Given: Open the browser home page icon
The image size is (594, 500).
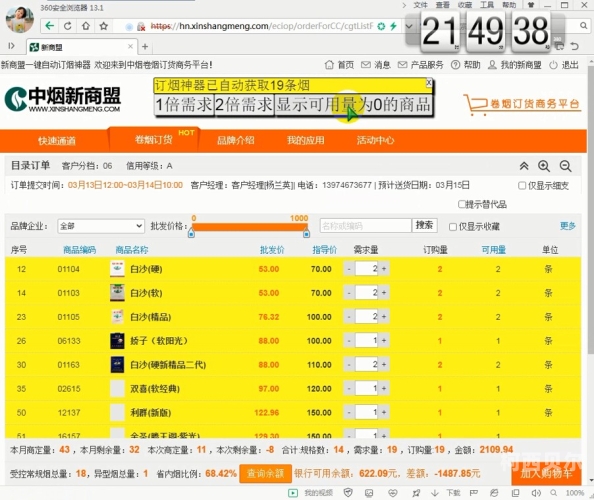Looking at the screenshot, I should [86, 26].
